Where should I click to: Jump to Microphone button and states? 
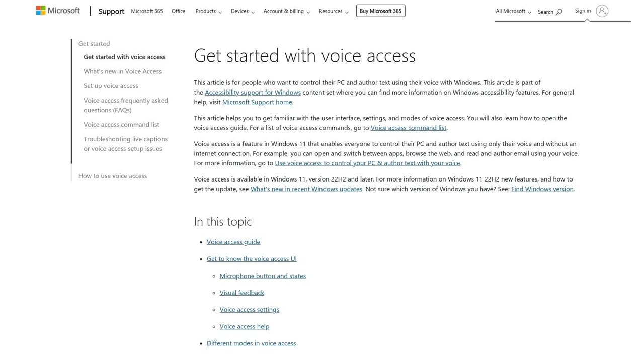click(263, 276)
